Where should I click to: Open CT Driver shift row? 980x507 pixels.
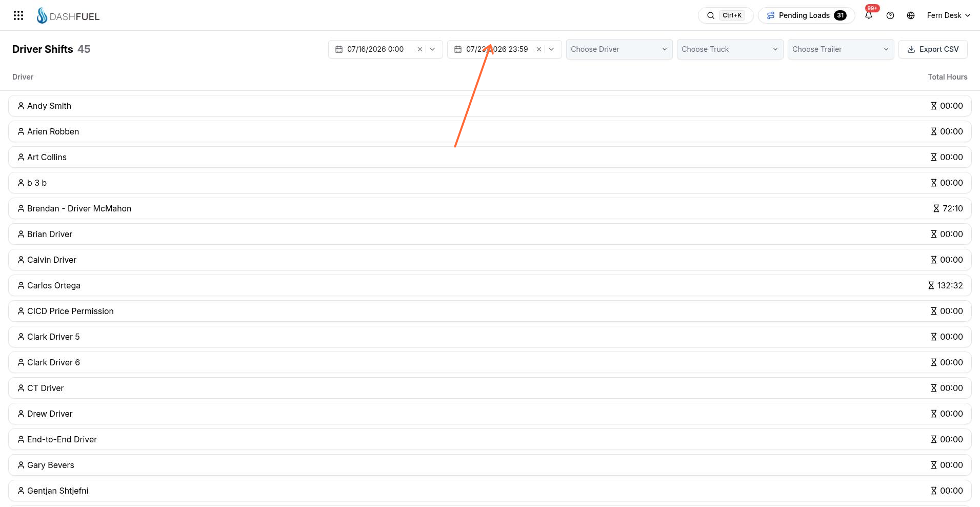(x=490, y=388)
